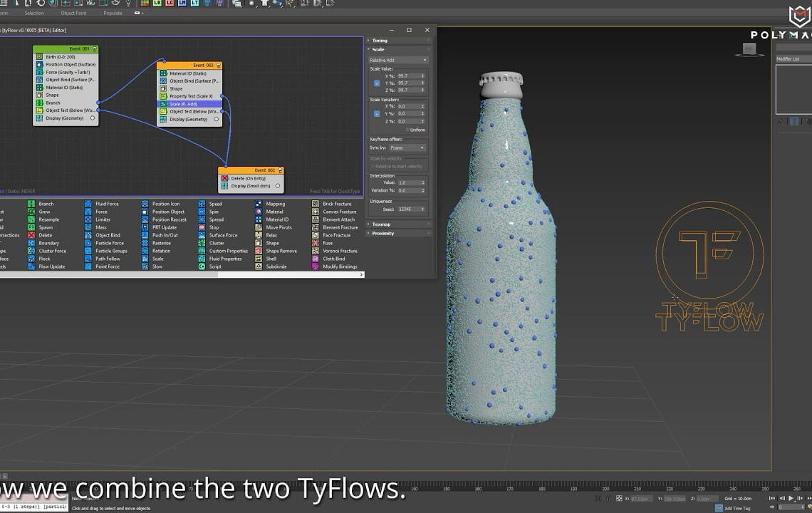This screenshot has height=513, width=812.
Task: Choose the Material ID operator in depot
Action: (272, 219)
